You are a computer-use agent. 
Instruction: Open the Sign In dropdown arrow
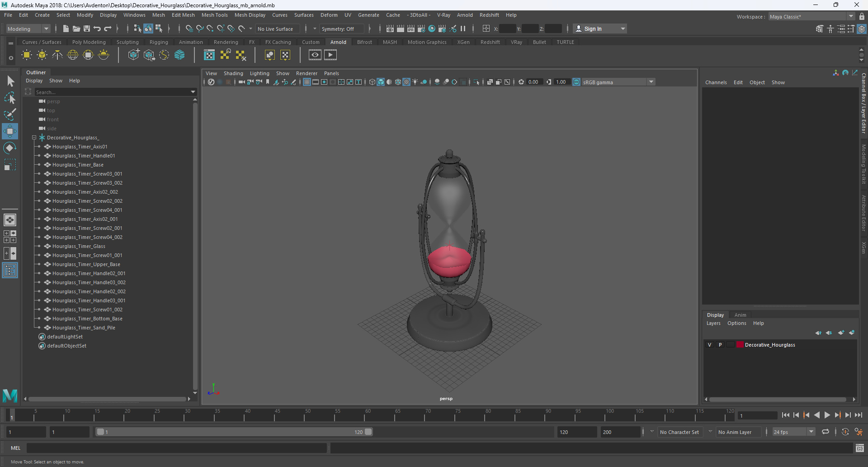623,29
